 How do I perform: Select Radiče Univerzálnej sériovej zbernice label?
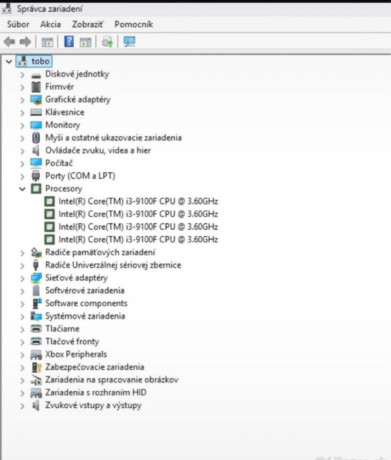point(113,265)
